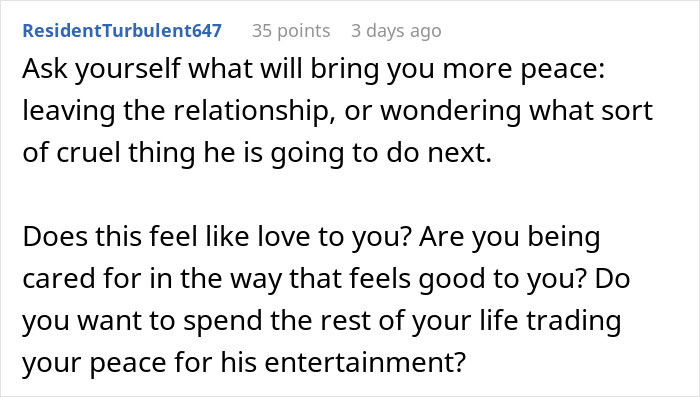Click the word 'trading' in comment
The image size is (700, 397).
(574, 322)
